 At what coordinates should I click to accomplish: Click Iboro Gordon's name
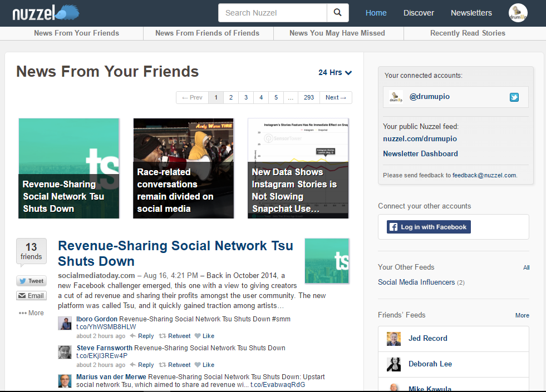97,319
